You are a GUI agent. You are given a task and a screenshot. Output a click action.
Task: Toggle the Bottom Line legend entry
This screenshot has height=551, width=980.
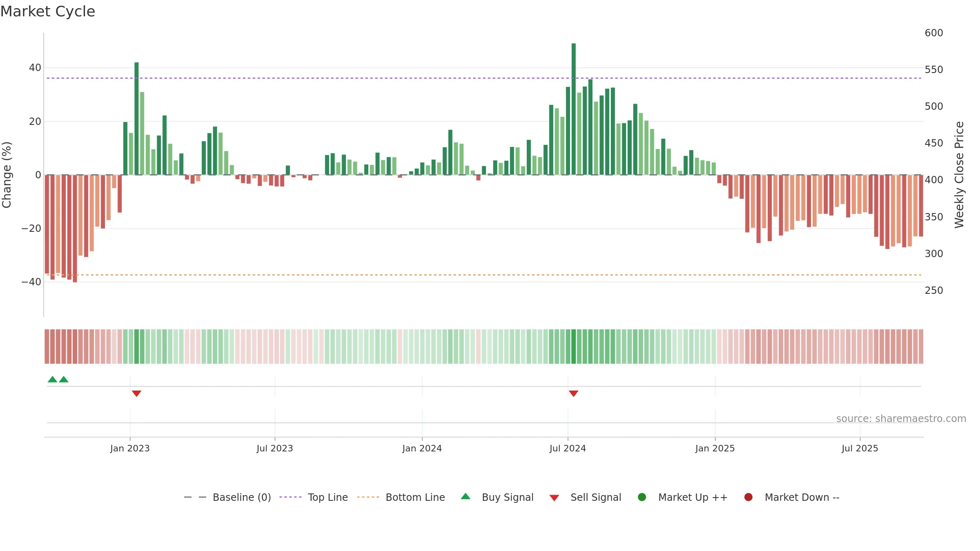point(401,497)
